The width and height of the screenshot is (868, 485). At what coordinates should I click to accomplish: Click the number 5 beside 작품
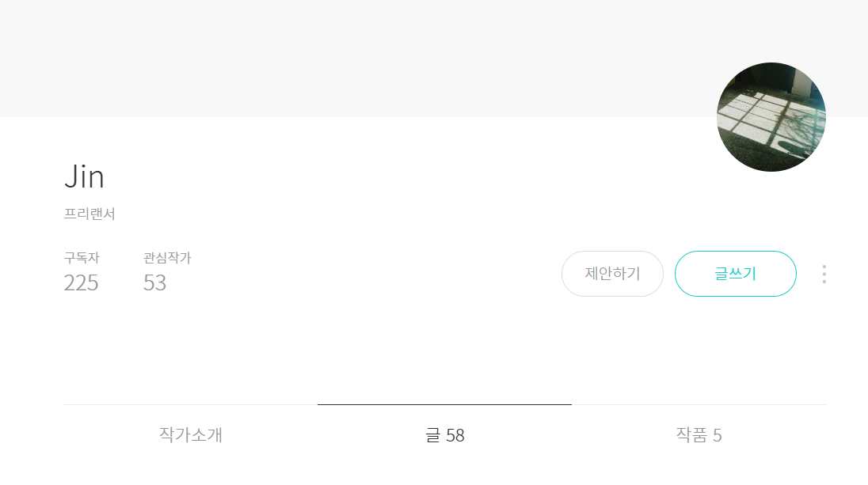717,436
